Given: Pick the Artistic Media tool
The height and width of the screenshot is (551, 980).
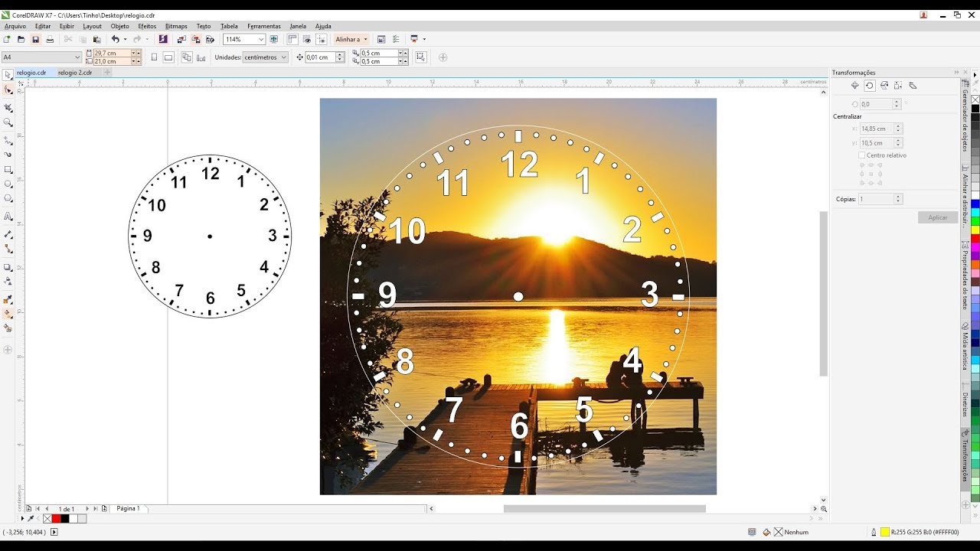Looking at the screenshot, I should point(8,155).
